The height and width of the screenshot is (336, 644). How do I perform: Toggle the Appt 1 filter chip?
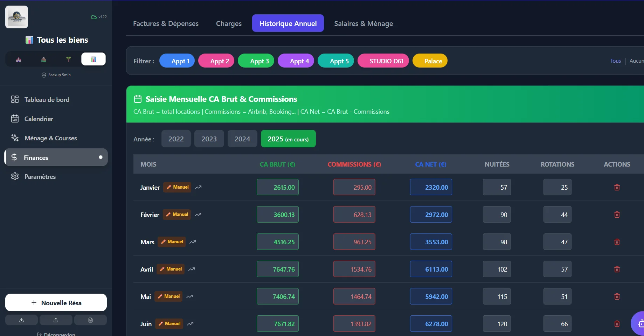pyautogui.click(x=177, y=61)
